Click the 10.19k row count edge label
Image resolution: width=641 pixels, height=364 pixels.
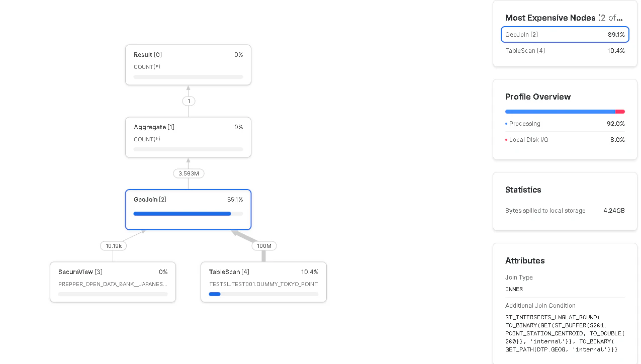[113, 246]
